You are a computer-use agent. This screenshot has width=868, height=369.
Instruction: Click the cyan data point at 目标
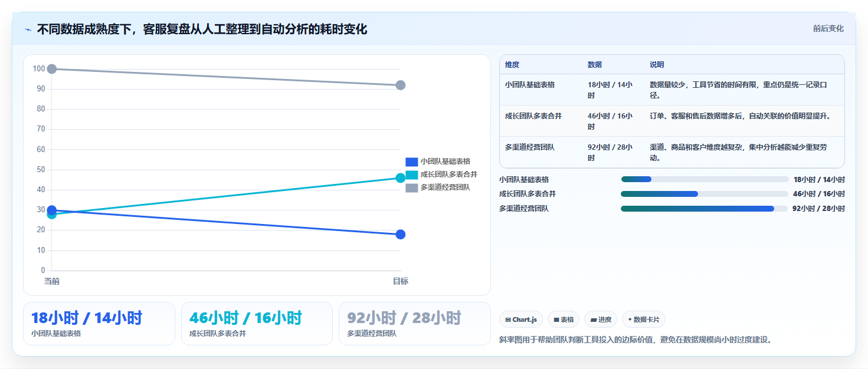click(401, 178)
